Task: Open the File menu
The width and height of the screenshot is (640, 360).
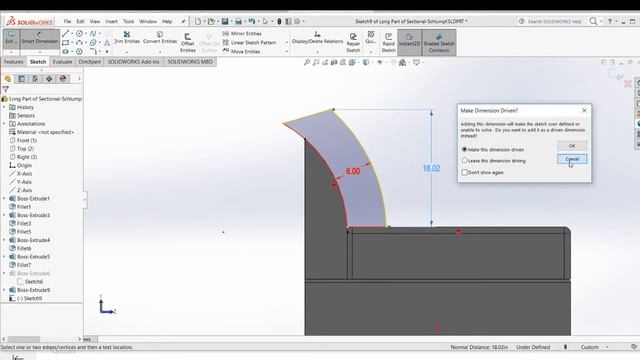Action: (67, 21)
